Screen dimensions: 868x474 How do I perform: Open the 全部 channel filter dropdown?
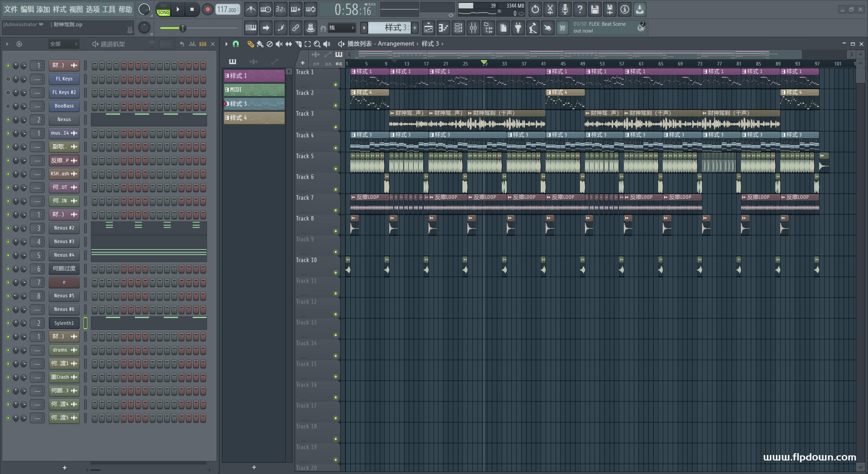click(63, 44)
